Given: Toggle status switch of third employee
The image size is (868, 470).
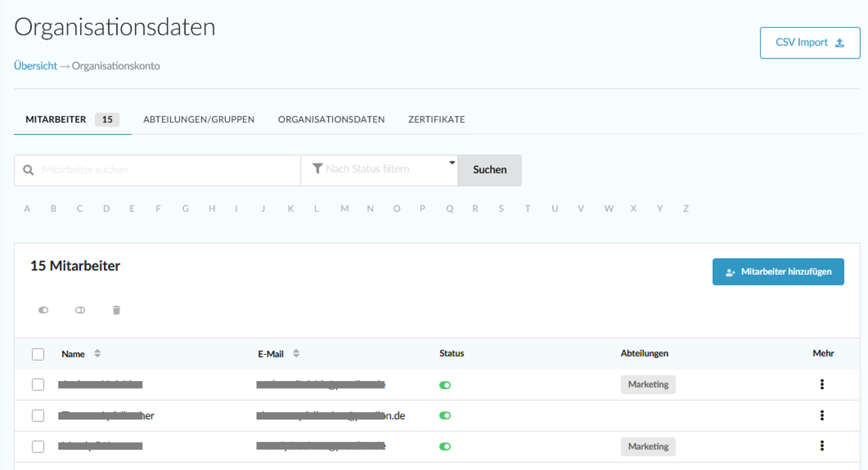Looking at the screenshot, I should coord(445,446).
